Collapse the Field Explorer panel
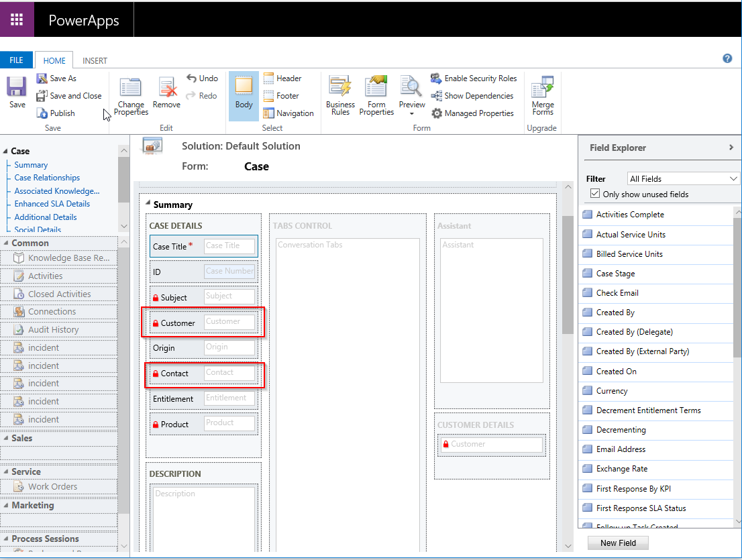742x560 pixels. coord(731,148)
